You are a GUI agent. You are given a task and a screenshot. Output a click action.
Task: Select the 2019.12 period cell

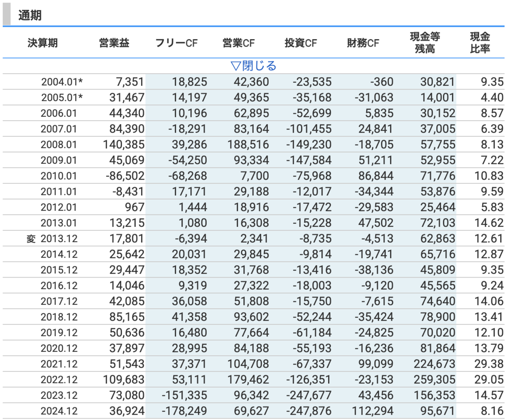coord(59,332)
